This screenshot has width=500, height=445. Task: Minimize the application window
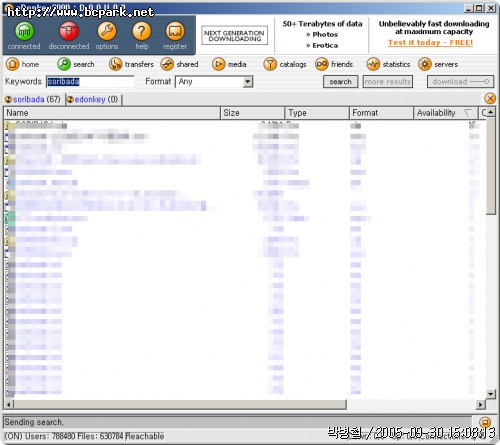469,8
